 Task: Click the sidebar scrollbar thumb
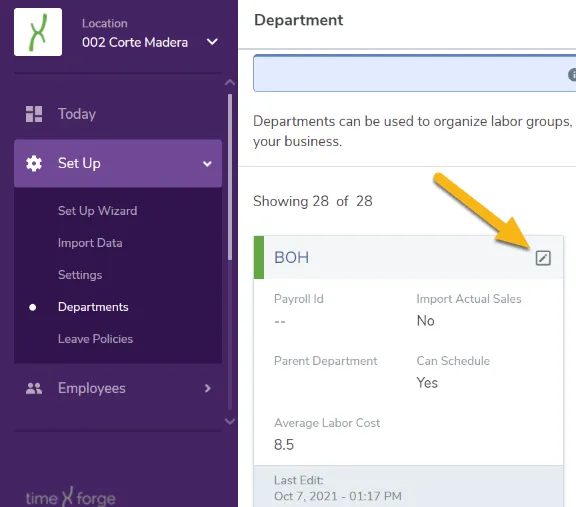pos(230,177)
